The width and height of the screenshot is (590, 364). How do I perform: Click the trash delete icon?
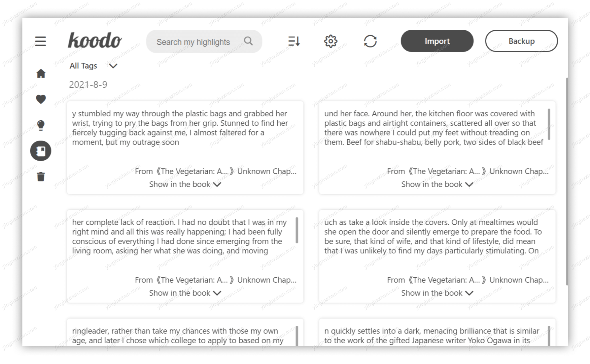[41, 177]
